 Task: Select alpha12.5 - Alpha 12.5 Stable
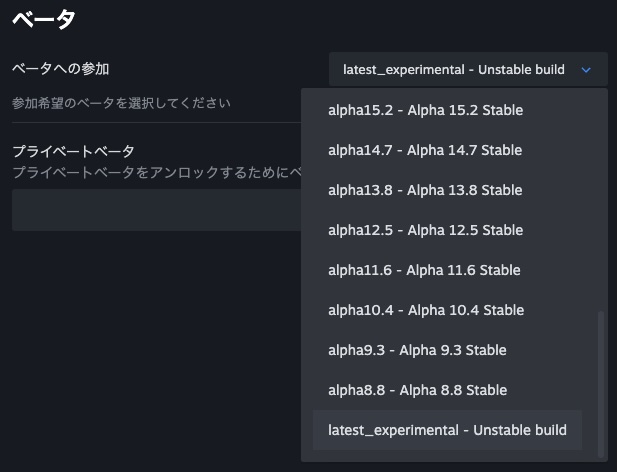point(425,230)
